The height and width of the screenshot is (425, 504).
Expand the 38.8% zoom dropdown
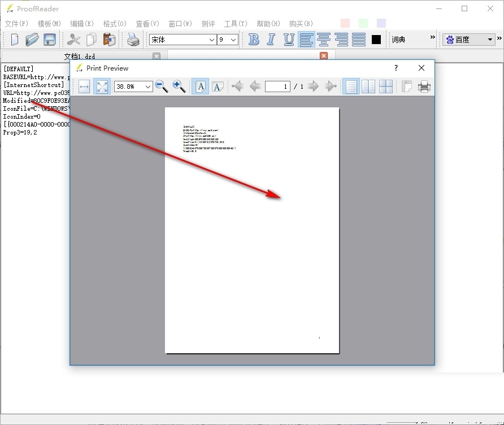pos(149,86)
